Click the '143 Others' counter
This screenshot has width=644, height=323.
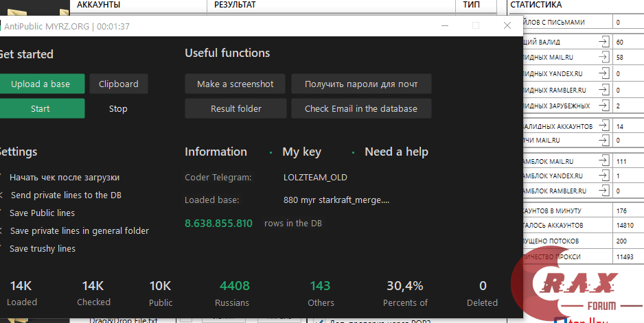pyautogui.click(x=321, y=293)
